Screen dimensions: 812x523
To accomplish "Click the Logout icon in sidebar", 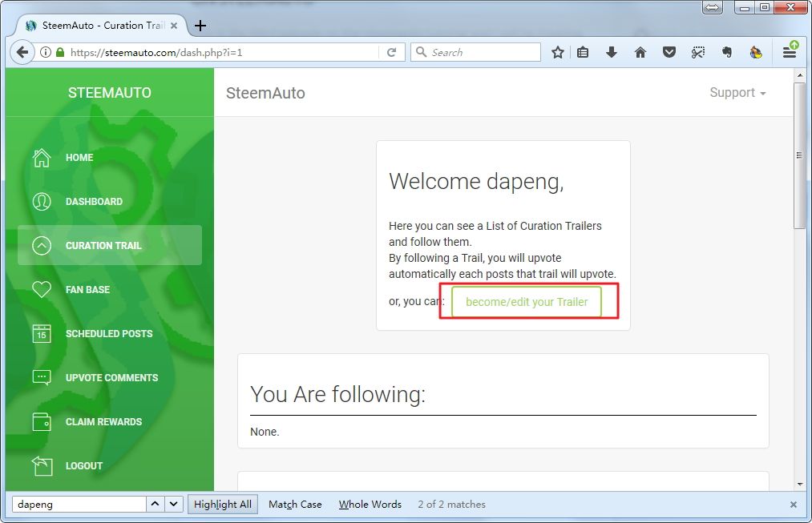I will click(42, 465).
